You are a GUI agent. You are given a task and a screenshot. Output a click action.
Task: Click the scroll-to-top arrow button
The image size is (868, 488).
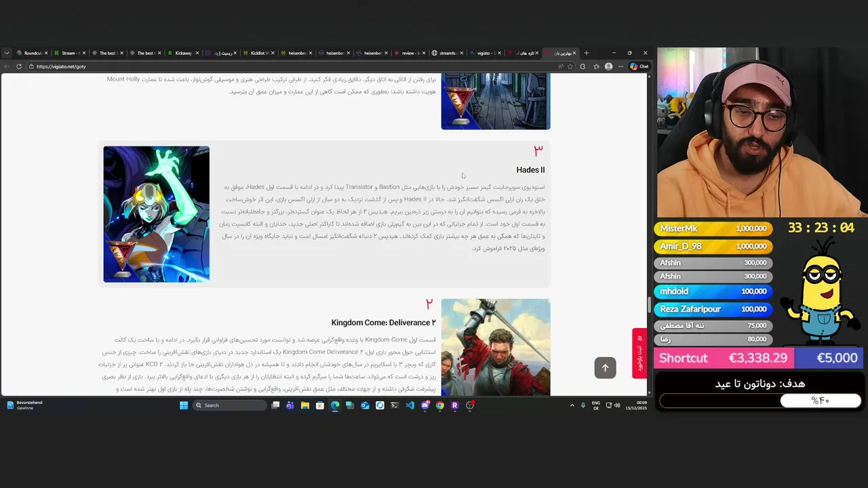point(605,367)
